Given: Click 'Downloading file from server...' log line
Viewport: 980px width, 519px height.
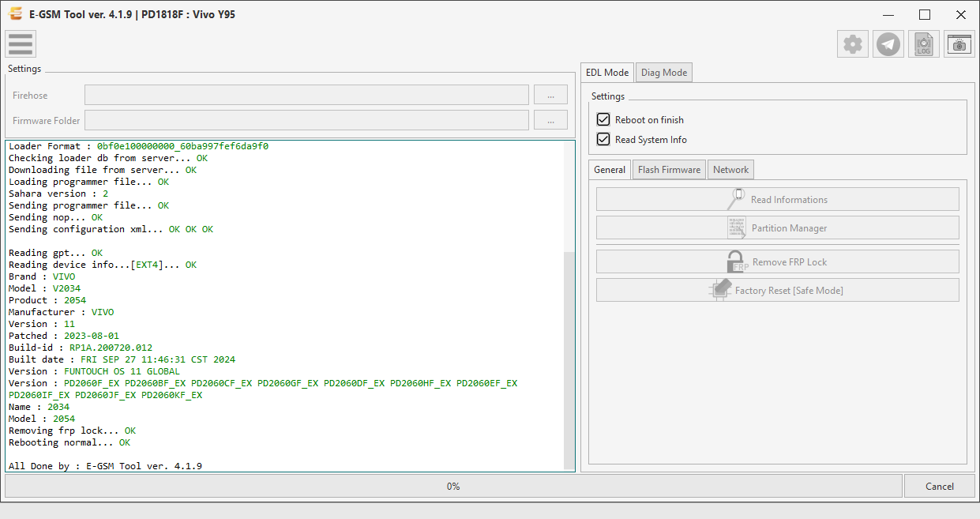Looking at the screenshot, I should pyautogui.click(x=103, y=170).
